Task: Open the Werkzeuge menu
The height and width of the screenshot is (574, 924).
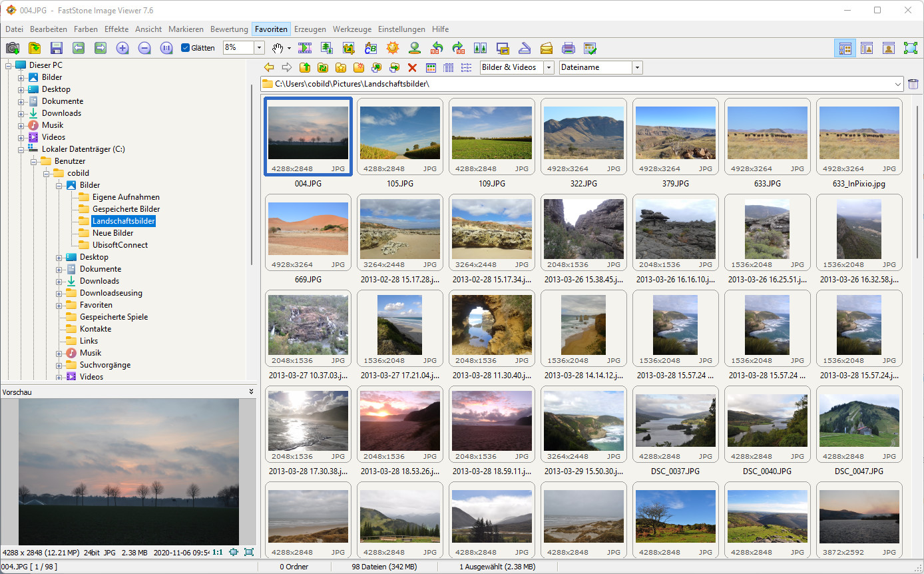Action: (351, 29)
